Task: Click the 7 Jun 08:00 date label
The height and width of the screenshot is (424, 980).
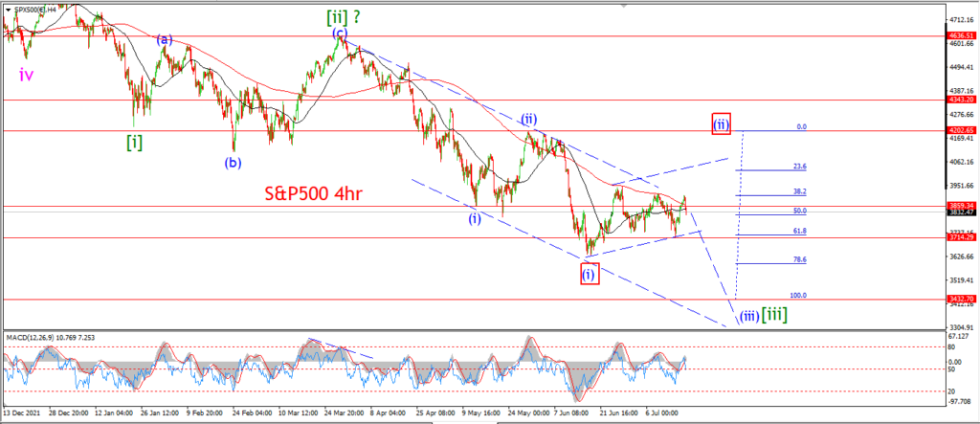Action: point(573,413)
